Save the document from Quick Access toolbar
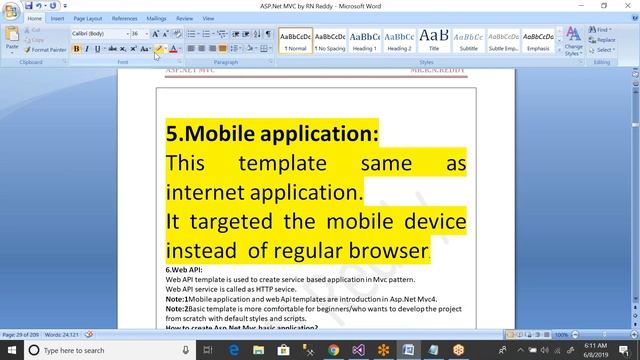Screen dimensions: 640x360 tap(29, 6)
